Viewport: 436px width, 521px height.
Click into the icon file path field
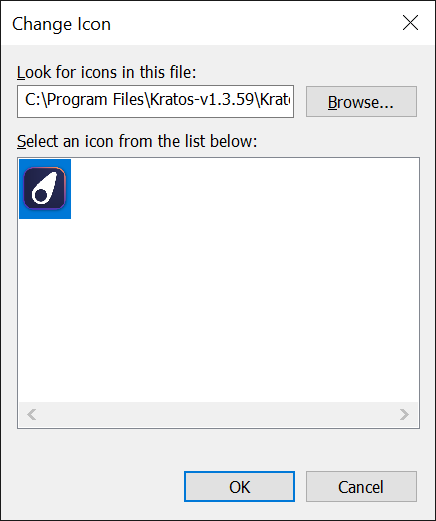click(x=155, y=101)
